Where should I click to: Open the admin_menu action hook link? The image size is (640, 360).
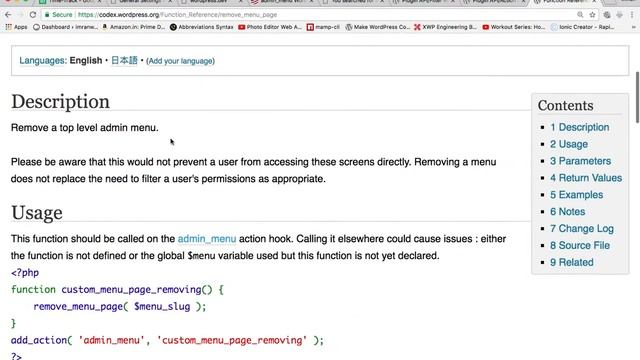click(207, 239)
